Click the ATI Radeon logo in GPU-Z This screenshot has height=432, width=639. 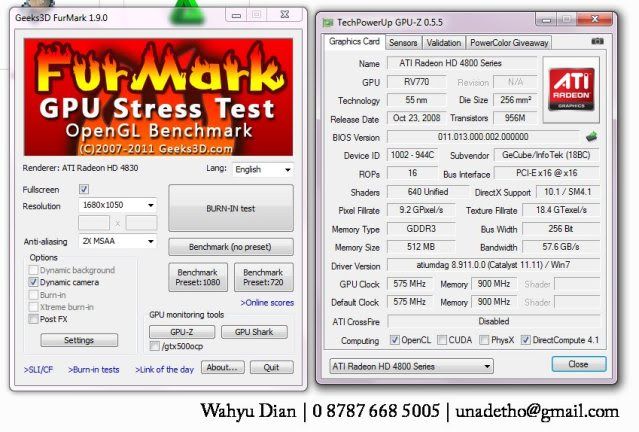point(571,90)
